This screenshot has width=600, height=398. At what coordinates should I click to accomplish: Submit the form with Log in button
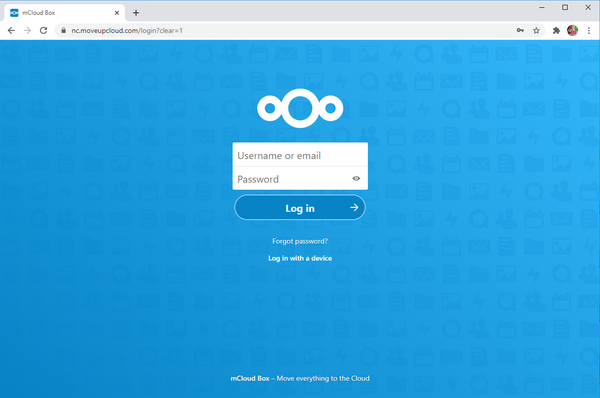[x=300, y=207]
